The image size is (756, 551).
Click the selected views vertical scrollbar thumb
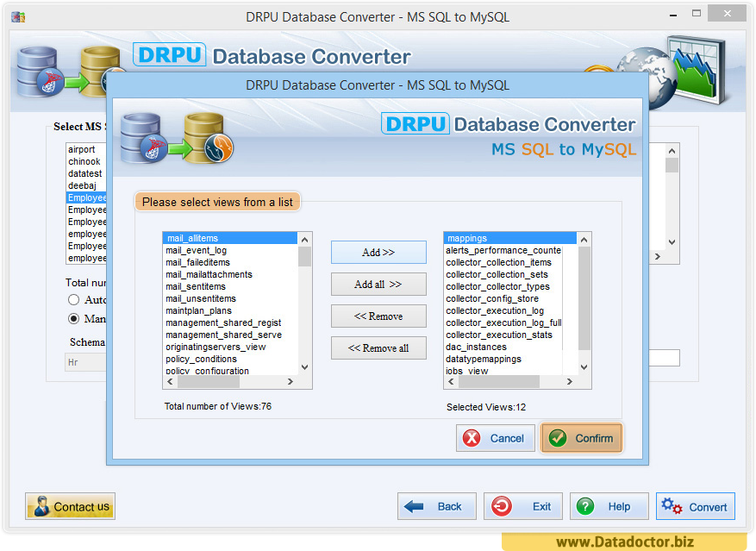click(x=584, y=298)
